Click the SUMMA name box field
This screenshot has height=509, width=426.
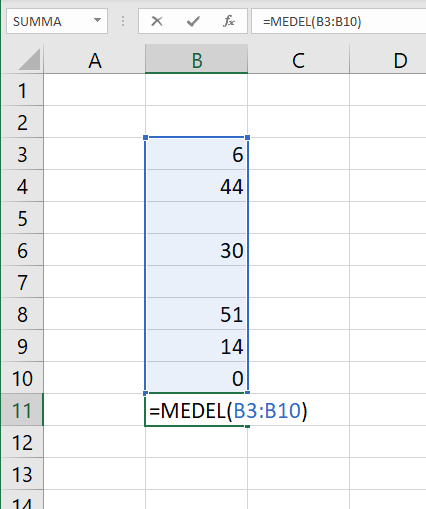pos(50,21)
